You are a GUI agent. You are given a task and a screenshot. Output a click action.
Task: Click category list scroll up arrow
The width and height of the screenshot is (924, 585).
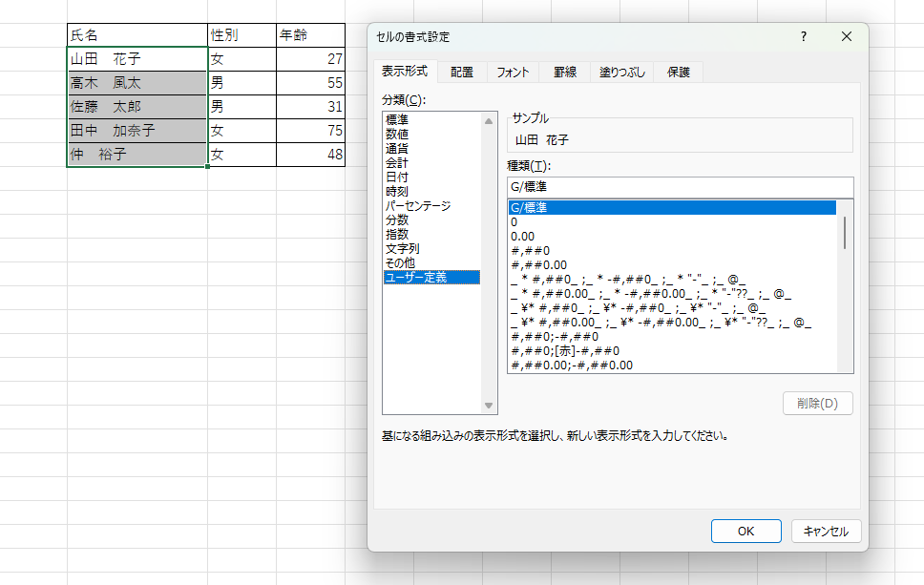[491, 120]
